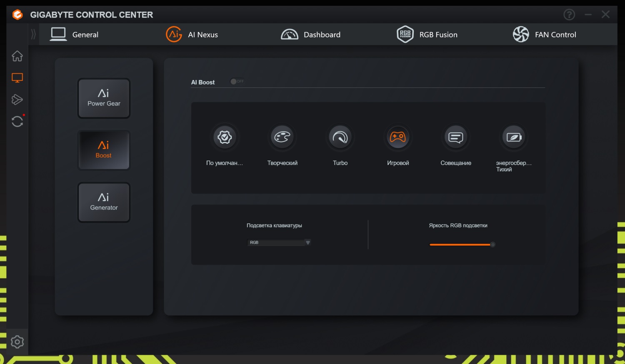Open the paper-plane icon in left sidebar
The width and height of the screenshot is (625, 364).
pos(17,100)
